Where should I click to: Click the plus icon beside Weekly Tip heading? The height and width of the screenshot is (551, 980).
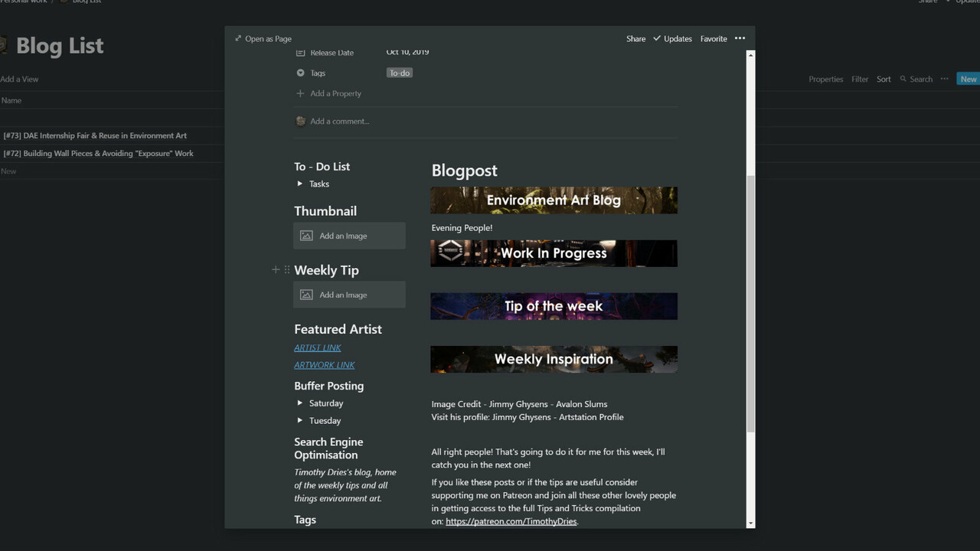click(x=276, y=269)
